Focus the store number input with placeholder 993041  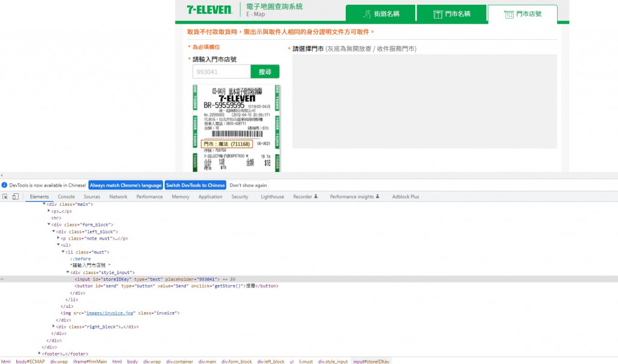[x=221, y=72]
